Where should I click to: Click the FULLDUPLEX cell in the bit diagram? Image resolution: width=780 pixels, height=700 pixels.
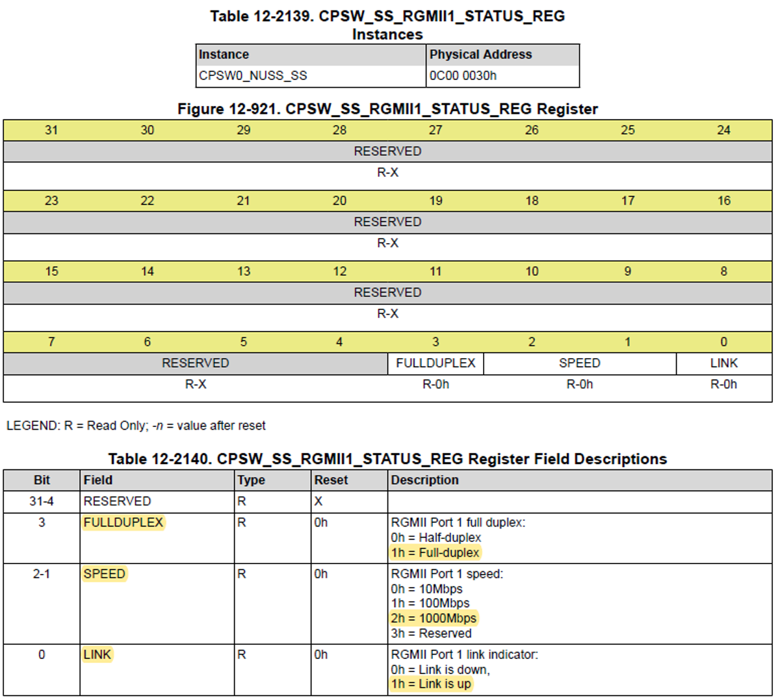434,363
